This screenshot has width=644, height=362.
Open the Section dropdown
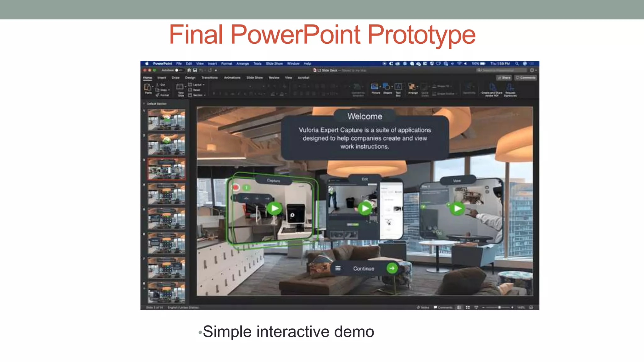coord(197,95)
